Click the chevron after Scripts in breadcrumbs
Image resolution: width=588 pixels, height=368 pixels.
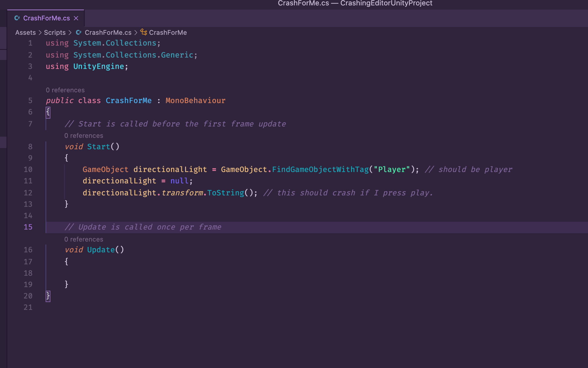70,32
